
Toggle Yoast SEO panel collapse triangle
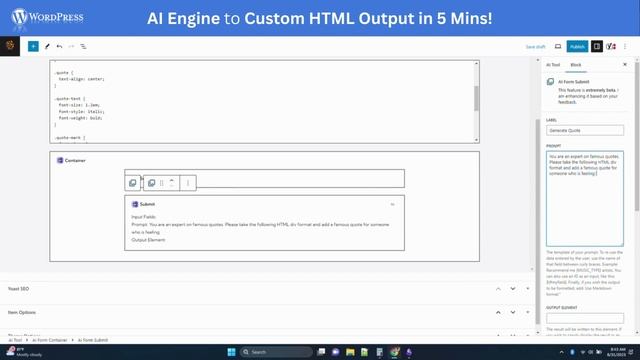click(527, 289)
